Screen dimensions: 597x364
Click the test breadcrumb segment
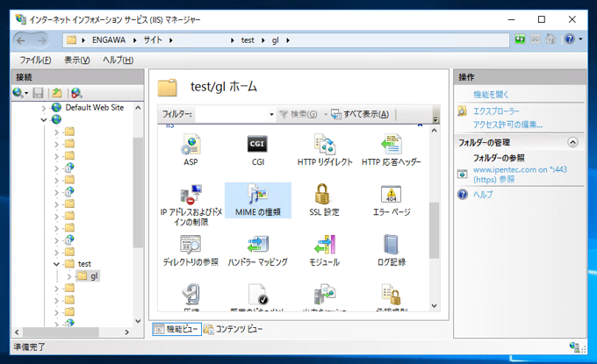248,40
